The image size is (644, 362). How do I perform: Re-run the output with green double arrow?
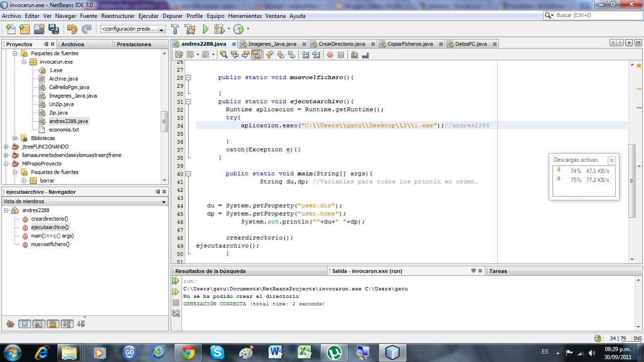point(175,281)
